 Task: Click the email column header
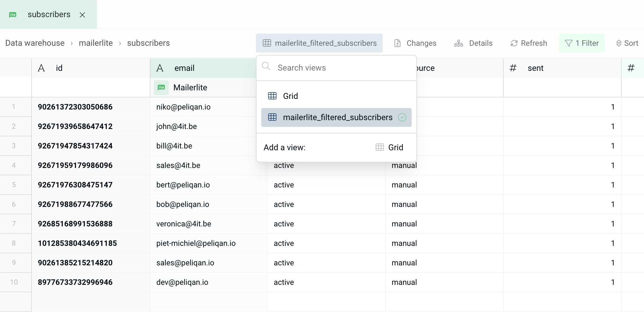[203, 68]
